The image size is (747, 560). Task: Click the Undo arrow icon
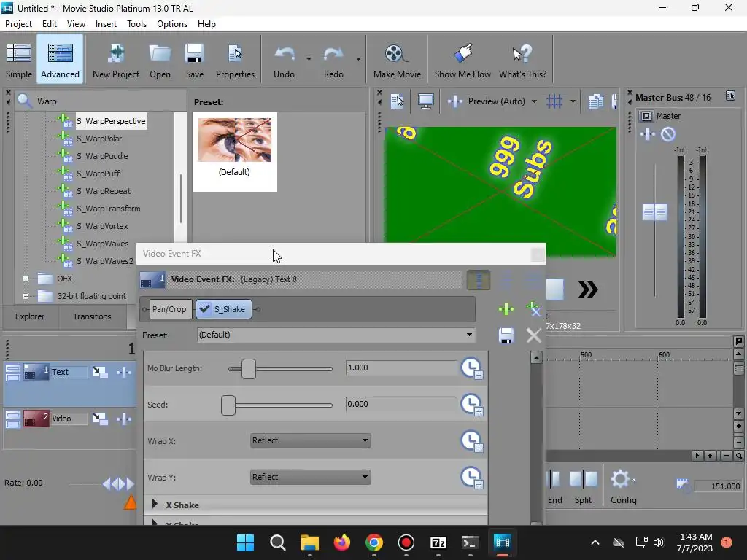pyautogui.click(x=285, y=55)
